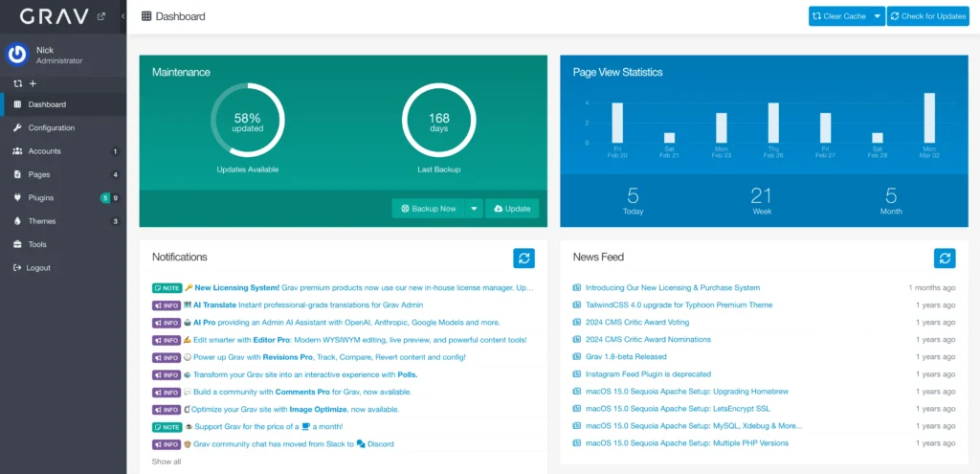
Task: Open the Plugins section
Action: [x=63, y=197]
